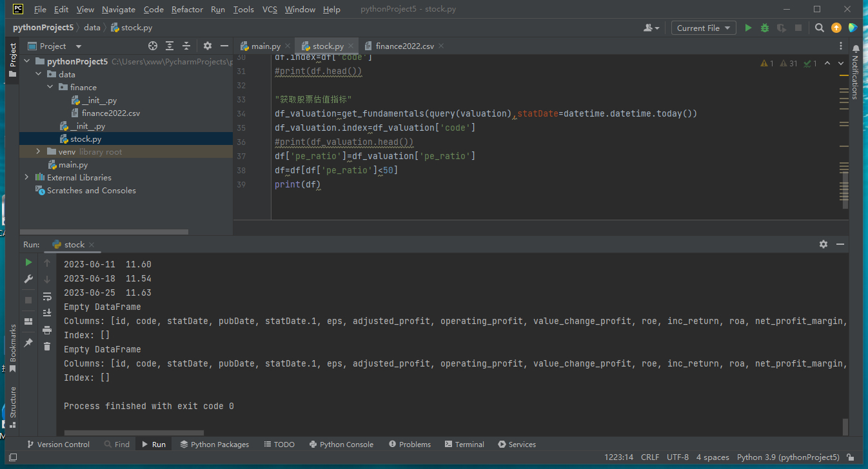Click the Down the Stack Trace arrow
The height and width of the screenshot is (469, 868).
[x=47, y=280]
